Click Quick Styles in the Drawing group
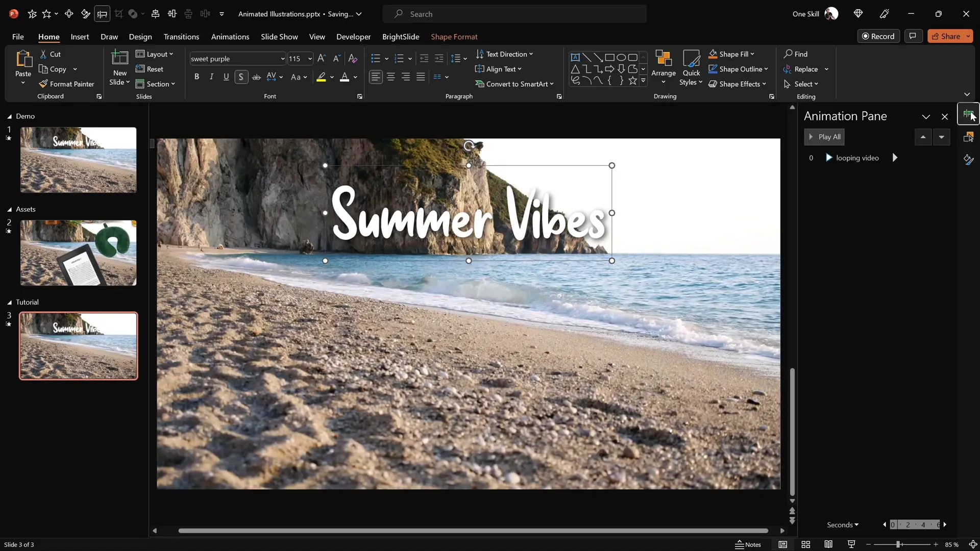 (x=691, y=67)
